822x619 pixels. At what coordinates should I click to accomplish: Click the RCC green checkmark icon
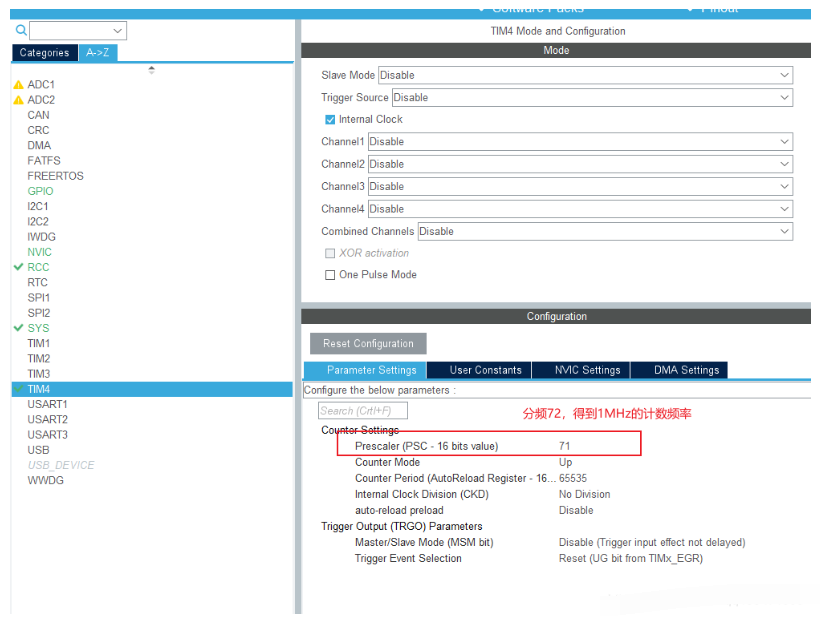(18, 267)
